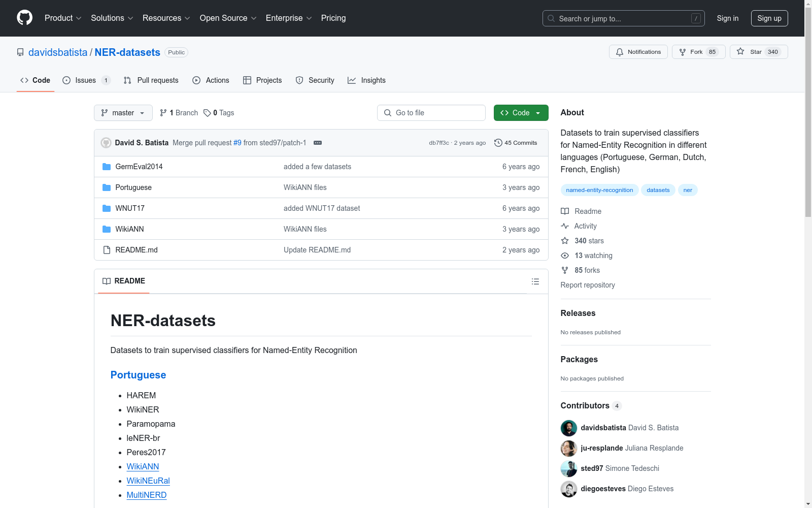Screen dimensions: 812x508
Task: View the 340 stars list
Action: click(583, 241)
